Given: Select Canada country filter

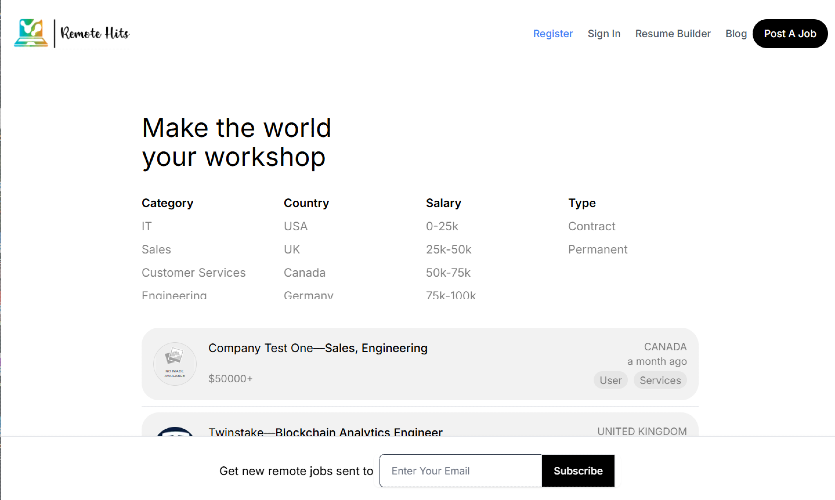Looking at the screenshot, I should click(304, 273).
